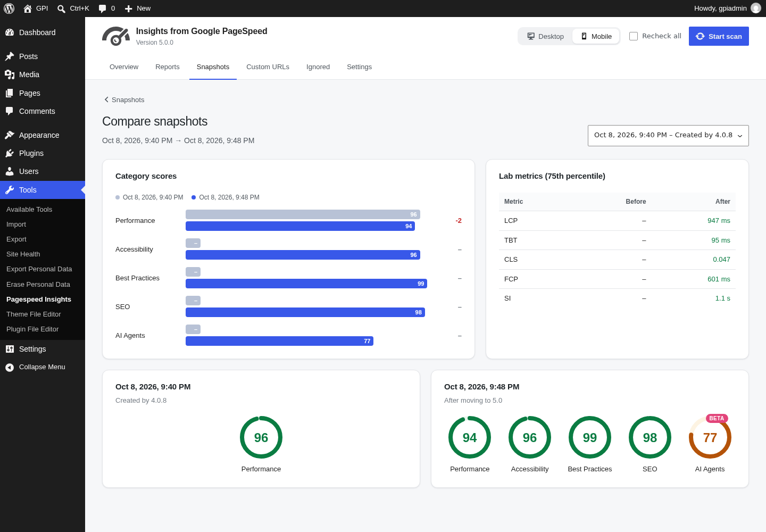Open the comments bubble in admin bar
This screenshot has width=766, height=532.
click(103, 9)
